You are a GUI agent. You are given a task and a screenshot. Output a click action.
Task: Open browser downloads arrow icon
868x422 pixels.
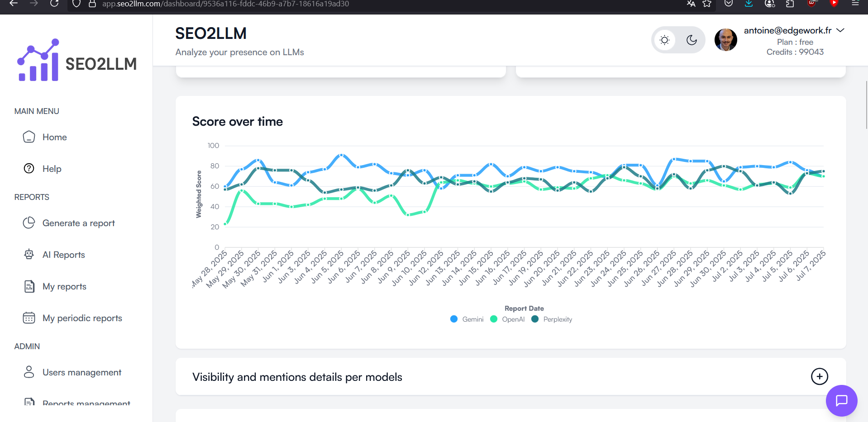coord(749,4)
